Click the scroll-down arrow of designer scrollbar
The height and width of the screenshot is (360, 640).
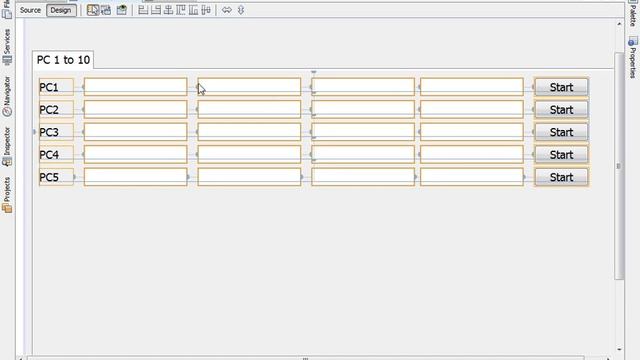[x=619, y=349]
